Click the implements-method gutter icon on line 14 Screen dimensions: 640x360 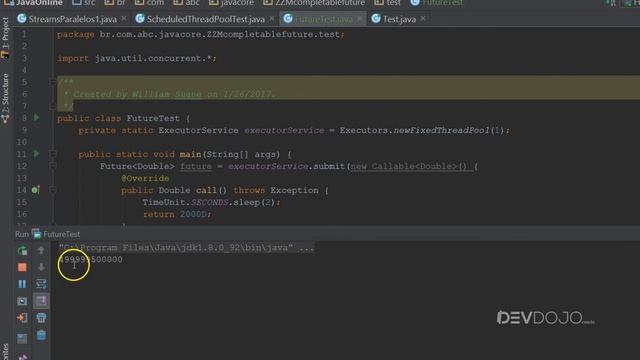(36, 190)
